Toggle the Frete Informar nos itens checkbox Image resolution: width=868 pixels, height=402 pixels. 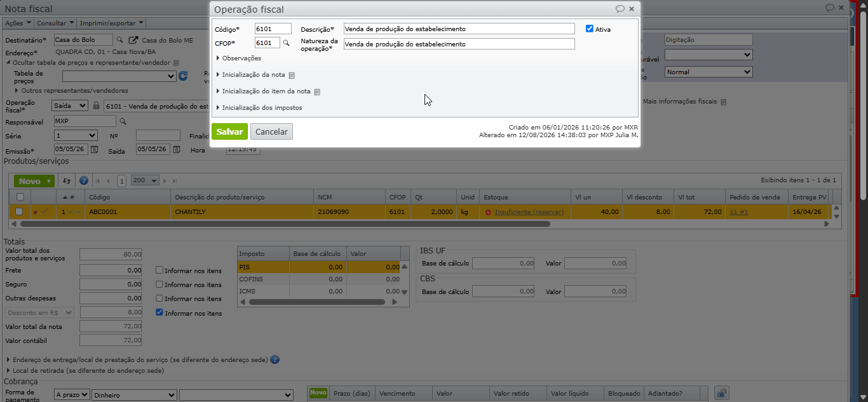[159, 270]
